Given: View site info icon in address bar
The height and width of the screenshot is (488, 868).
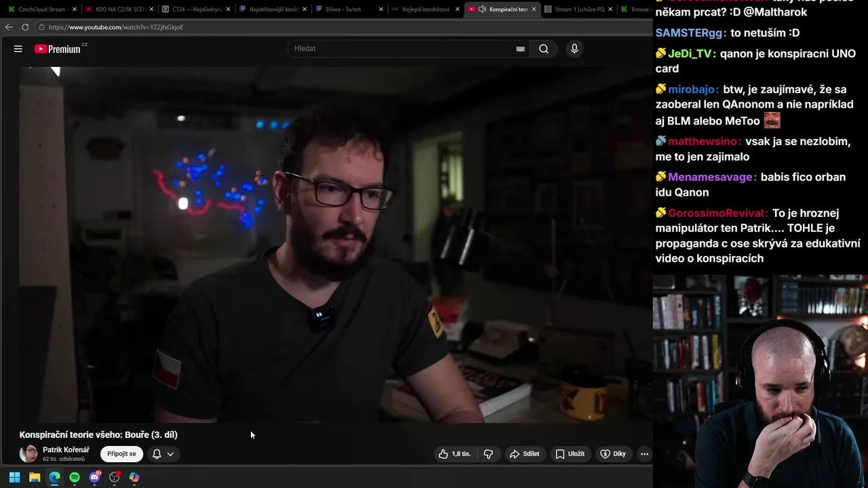Looking at the screenshot, I should click(x=41, y=27).
